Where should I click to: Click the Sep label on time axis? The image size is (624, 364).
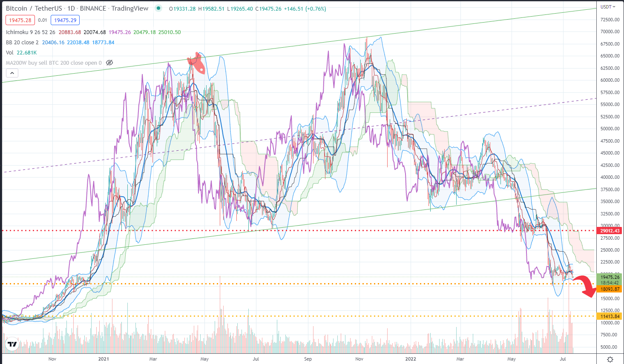pyautogui.click(x=308, y=359)
